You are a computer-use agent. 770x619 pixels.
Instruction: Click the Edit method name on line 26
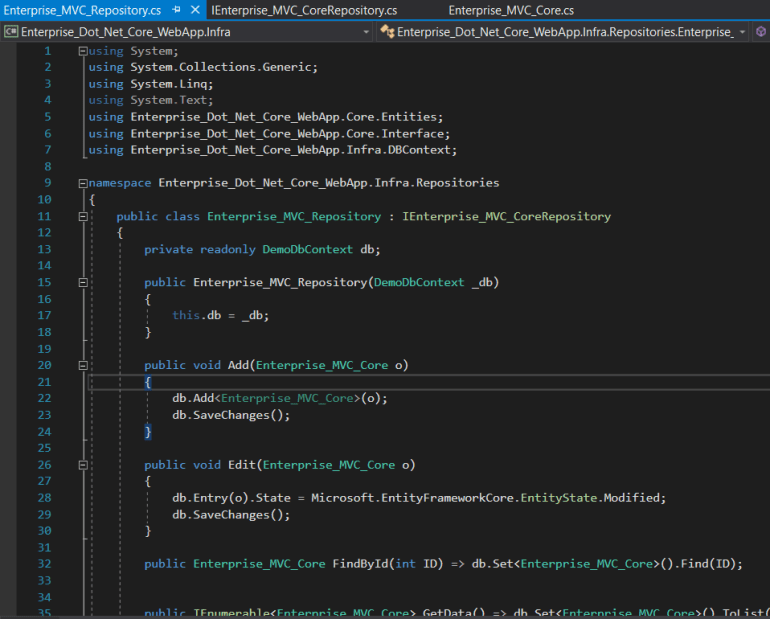242,465
